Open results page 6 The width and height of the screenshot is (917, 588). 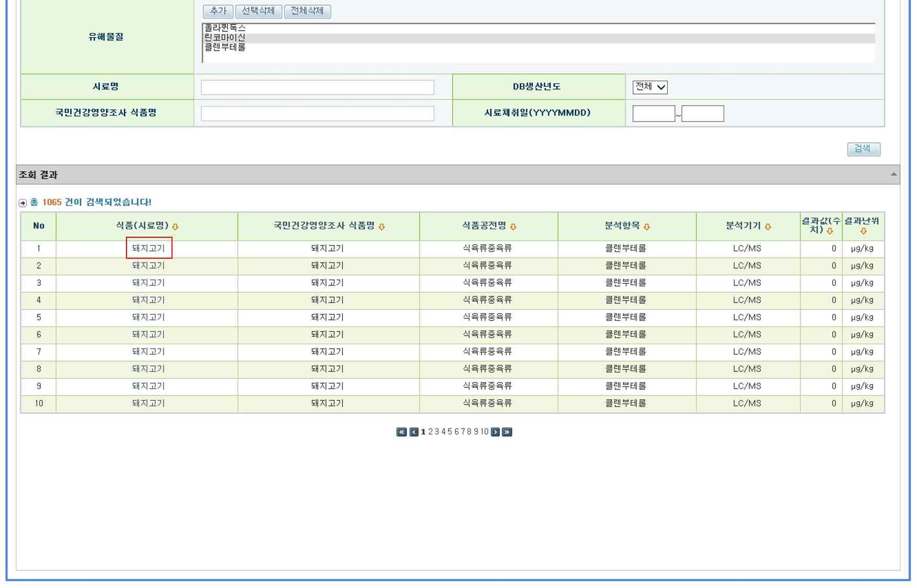coord(456,432)
